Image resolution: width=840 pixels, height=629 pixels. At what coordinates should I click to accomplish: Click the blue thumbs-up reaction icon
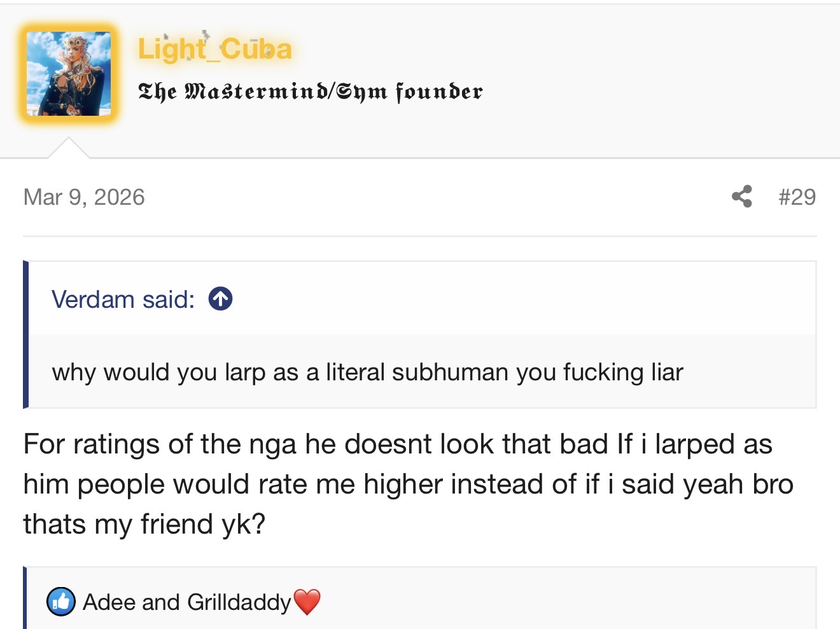(61, 602)
